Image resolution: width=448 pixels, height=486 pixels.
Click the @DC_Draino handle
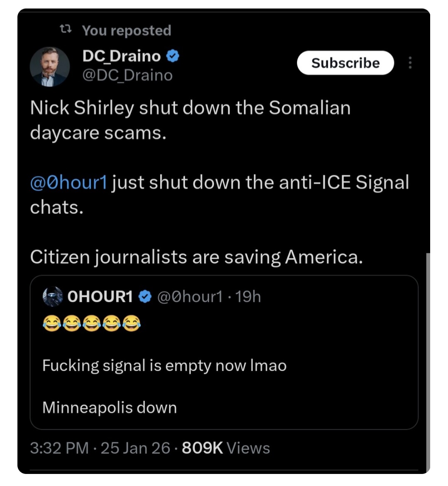coord(127,75)
